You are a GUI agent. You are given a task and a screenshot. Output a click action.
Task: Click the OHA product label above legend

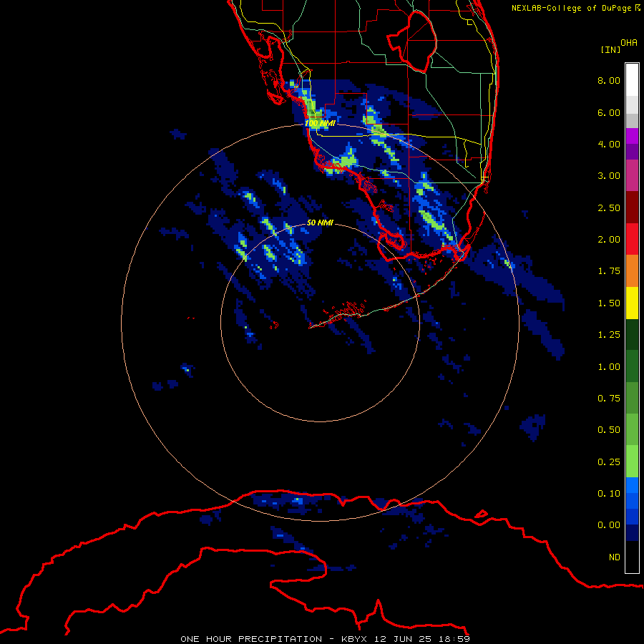coord(629,42)
